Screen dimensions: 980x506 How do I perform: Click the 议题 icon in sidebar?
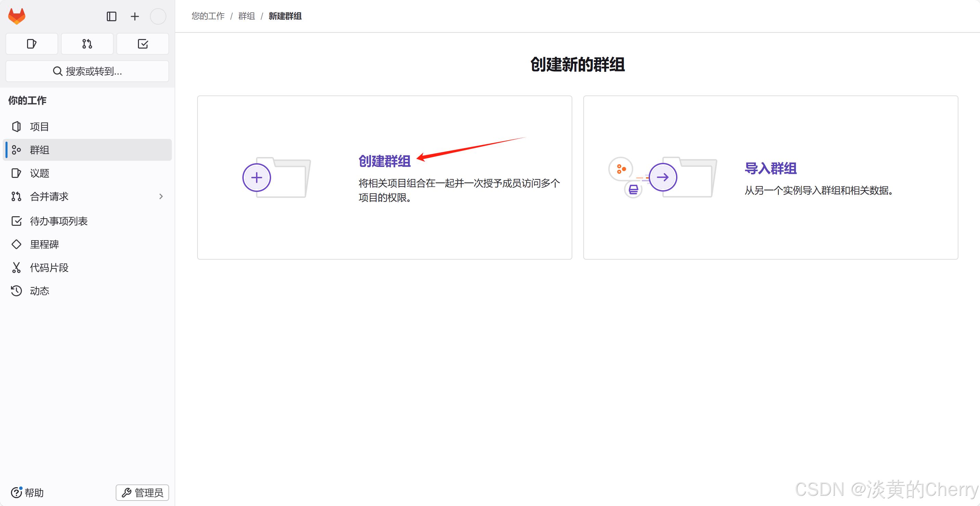[x=16, y=173]
